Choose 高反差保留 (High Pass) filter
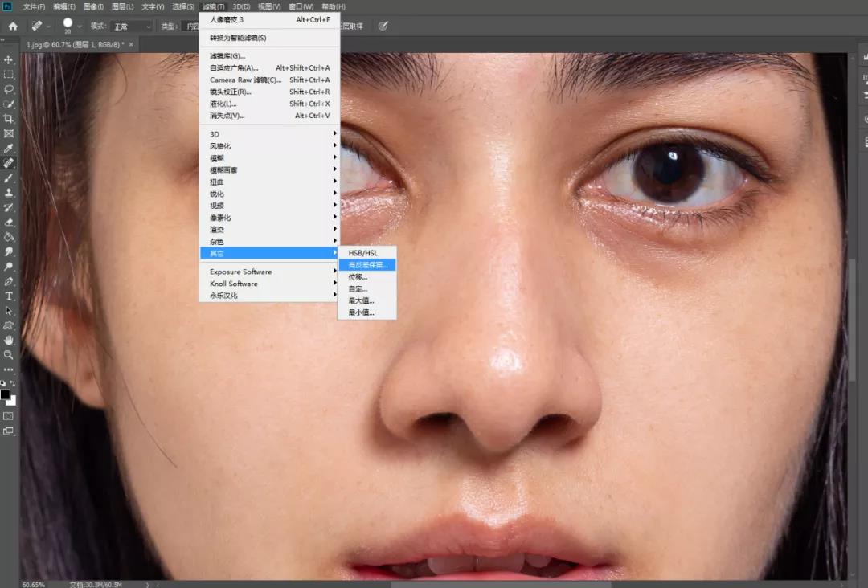This screenshot has height=588, width=868. pos(367,264)
